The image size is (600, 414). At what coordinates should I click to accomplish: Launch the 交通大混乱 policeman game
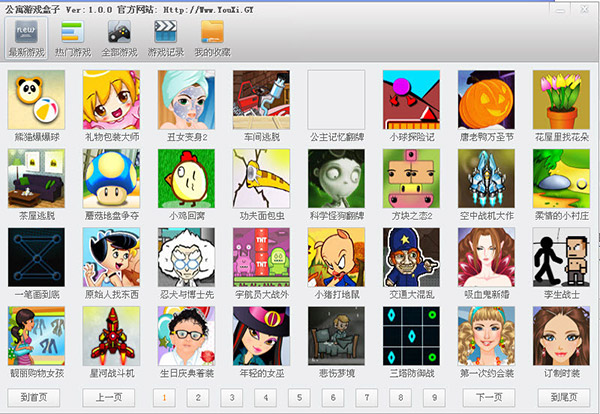click(x=411, y=257)
